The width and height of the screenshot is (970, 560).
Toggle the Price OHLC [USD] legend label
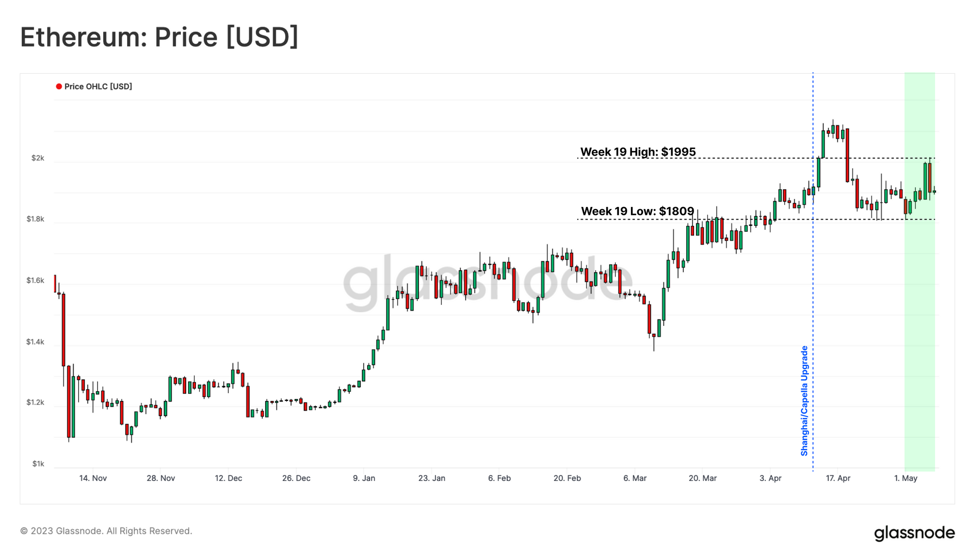98,87
